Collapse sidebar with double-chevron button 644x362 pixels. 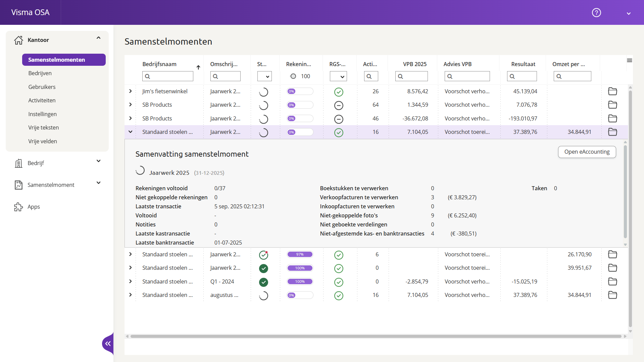pos(108,344)
